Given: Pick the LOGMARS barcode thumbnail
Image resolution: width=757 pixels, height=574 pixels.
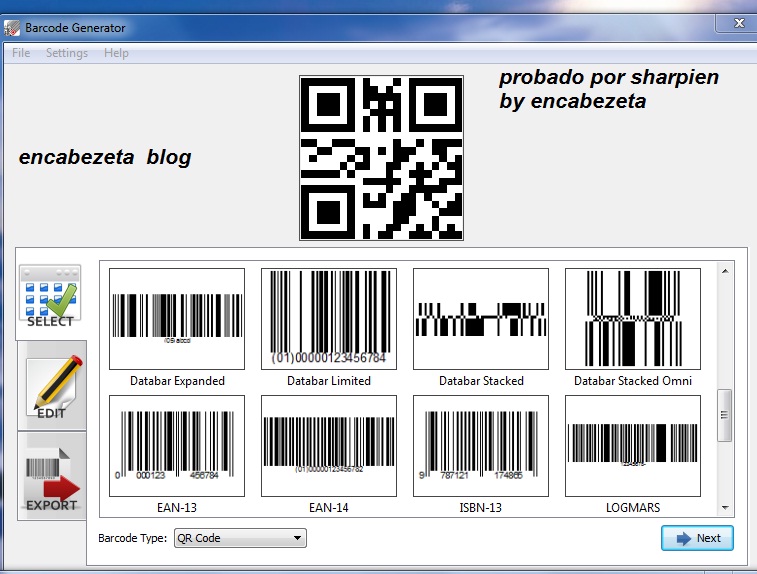Looking at the screenshot, I should [x=633, y=446].
